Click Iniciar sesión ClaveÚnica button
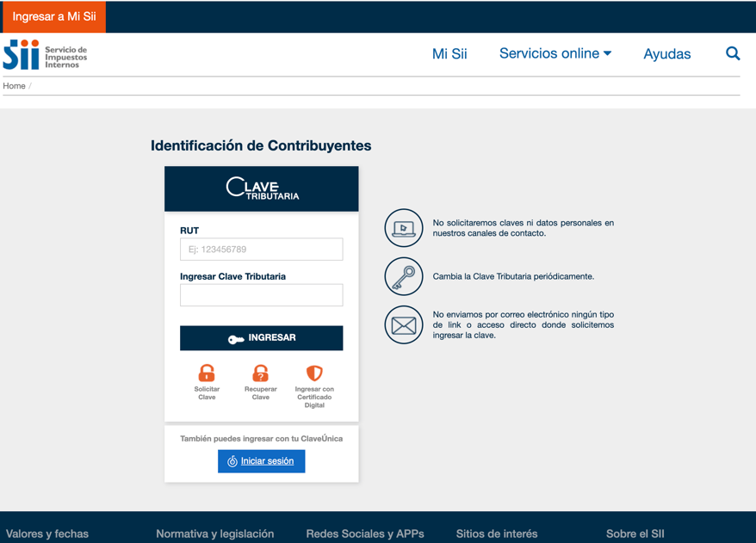This screenshot has width=756, height=543. [x=261, y=461]
